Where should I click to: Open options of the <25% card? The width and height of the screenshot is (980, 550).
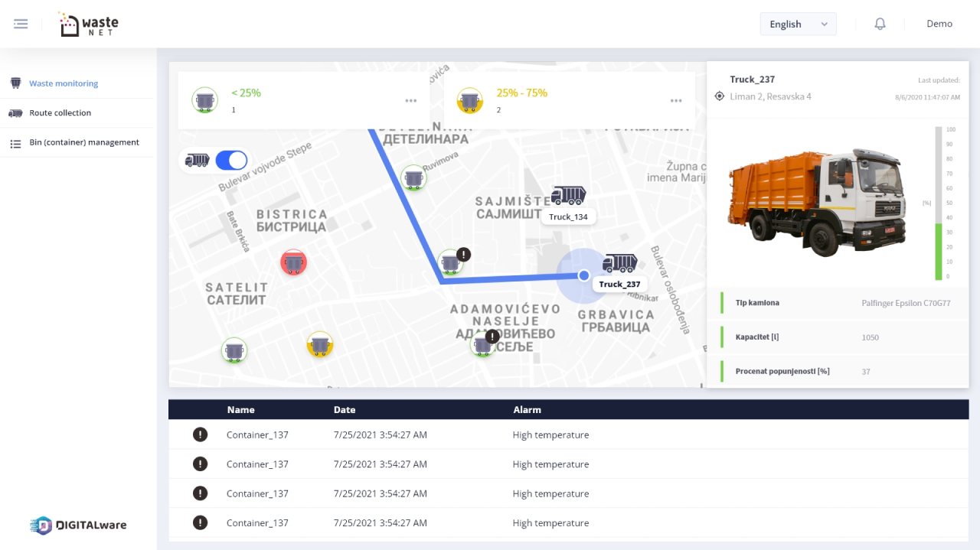pyautogui.click(x=411, y=100)
